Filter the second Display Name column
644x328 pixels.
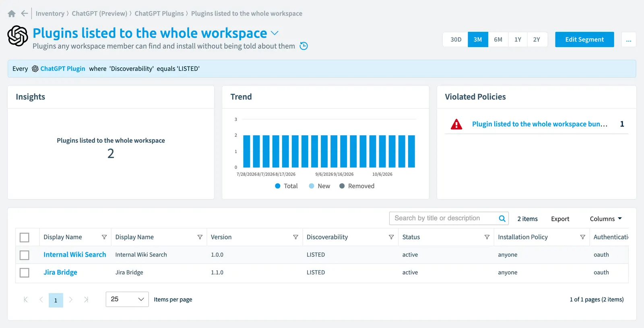[200, 237]
